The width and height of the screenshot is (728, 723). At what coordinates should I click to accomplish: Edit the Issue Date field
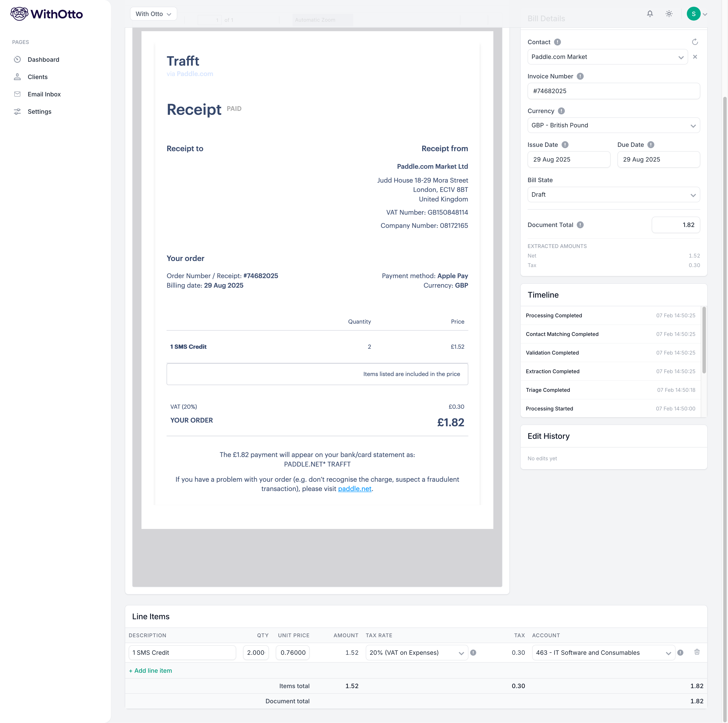[569, 160]
